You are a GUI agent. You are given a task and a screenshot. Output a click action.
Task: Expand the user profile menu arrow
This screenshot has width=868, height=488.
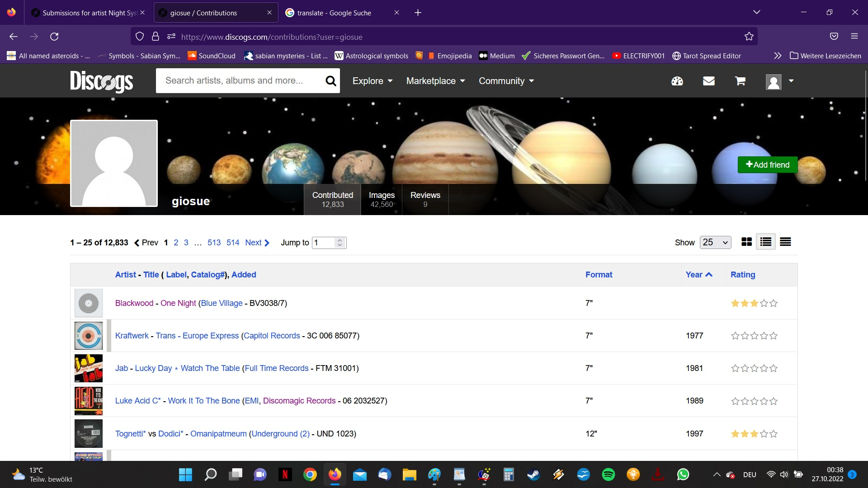[791, 81]
